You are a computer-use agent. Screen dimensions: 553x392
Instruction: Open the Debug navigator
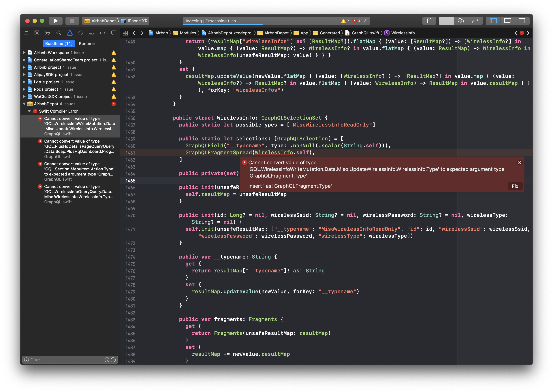[x=92, y=33]
